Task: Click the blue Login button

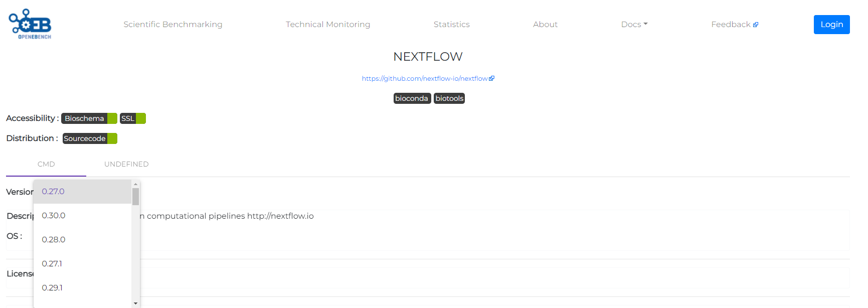Action: tap(831, 25)
